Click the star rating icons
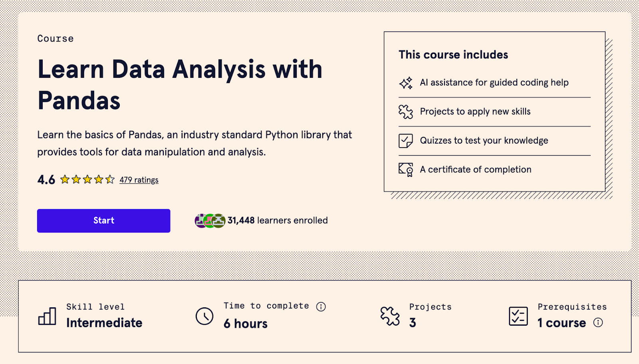 87,180
